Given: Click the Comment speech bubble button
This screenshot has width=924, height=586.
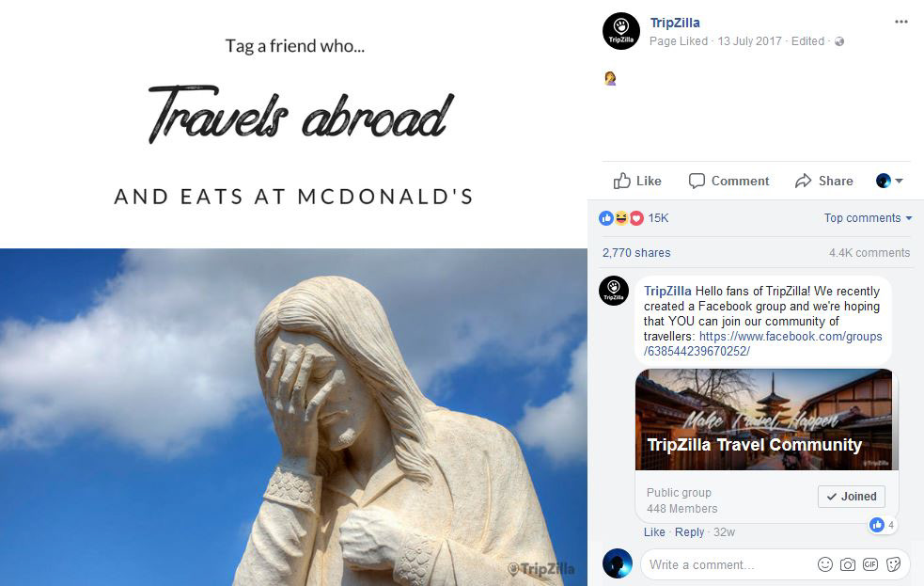Looking at the screenshot, I should (x=728, y=181).
